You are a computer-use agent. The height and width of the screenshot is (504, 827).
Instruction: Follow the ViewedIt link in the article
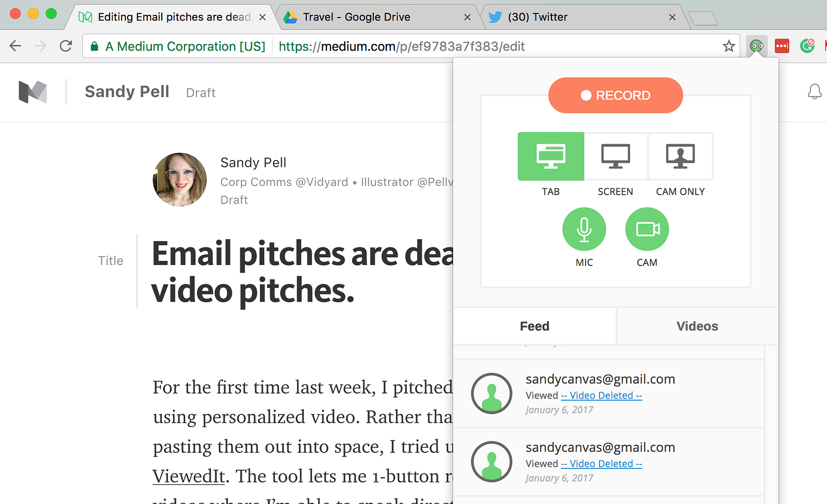click(189, 476)
